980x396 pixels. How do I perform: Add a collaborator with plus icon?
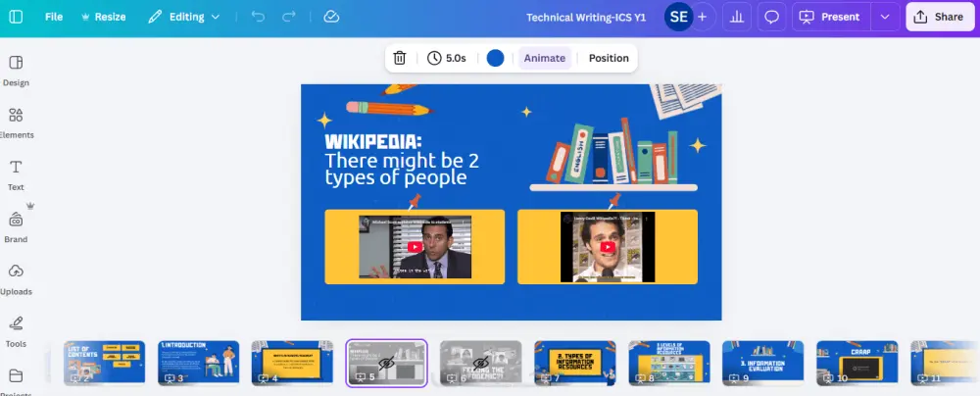[703, 17]
